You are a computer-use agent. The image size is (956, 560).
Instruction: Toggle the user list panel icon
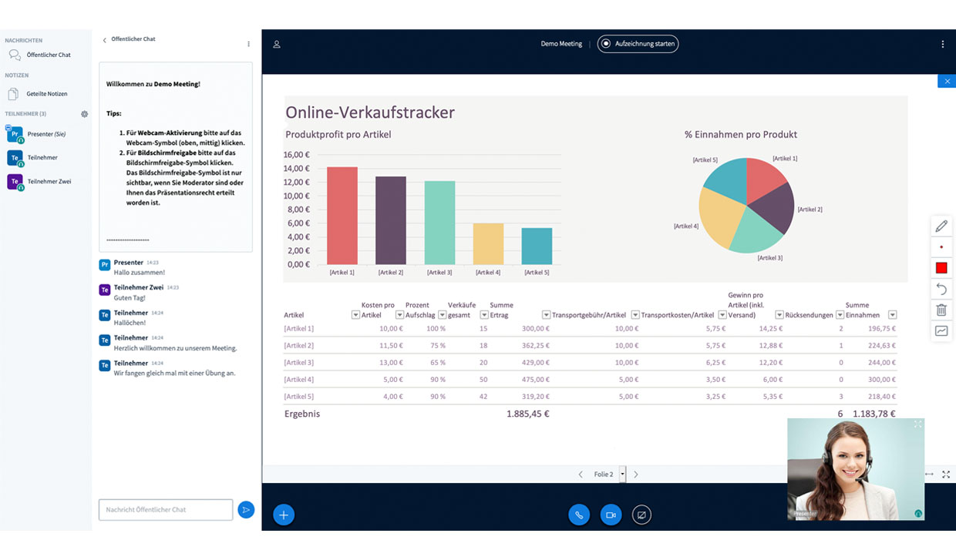tap(277, 45)
